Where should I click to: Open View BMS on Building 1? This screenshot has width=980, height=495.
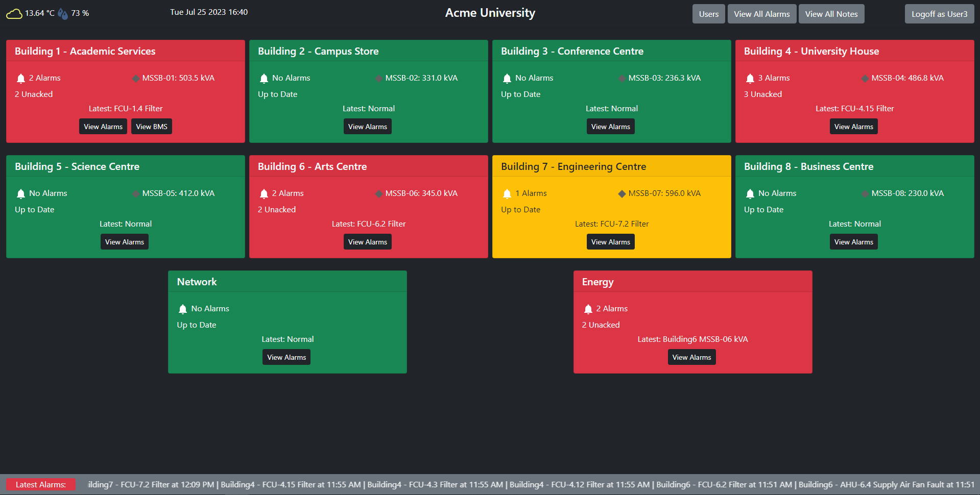151,126
